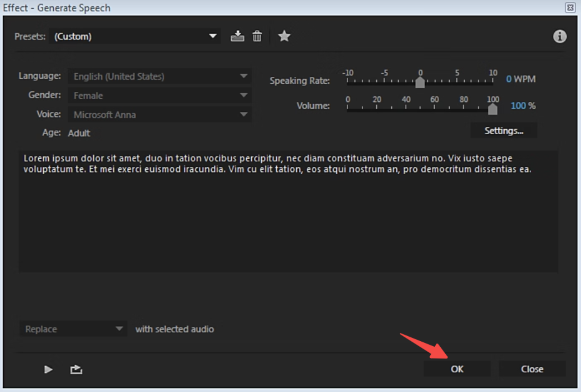Click the Speaking Rate slider handle at zero

pos(421,83)
